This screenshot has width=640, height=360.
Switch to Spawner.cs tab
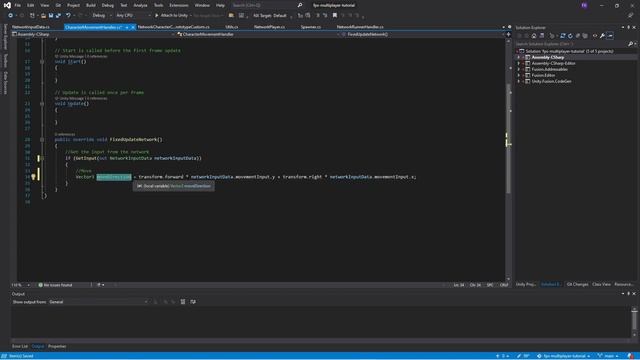311,27
